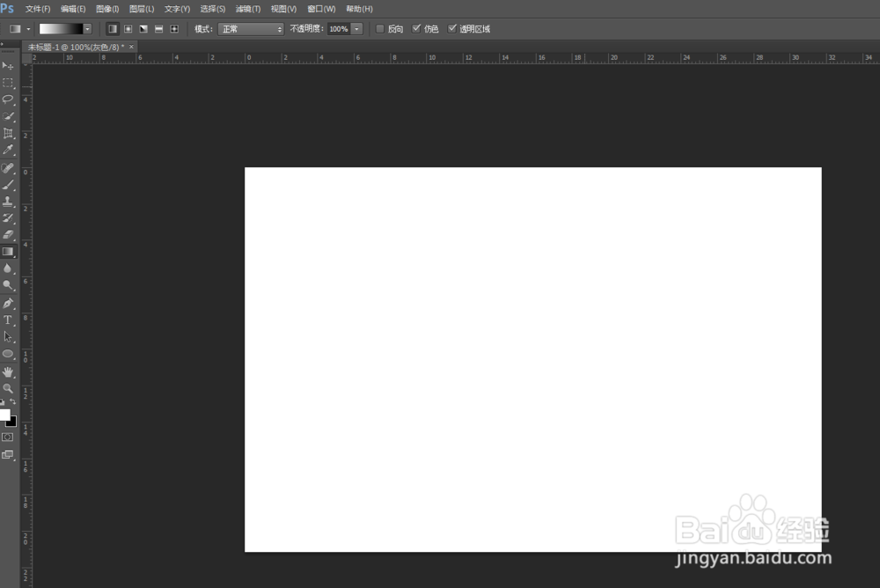Image resolution: width=880 pixels, height=588 pixels.
Task: Select the Type tool
Action: (8, 320)
